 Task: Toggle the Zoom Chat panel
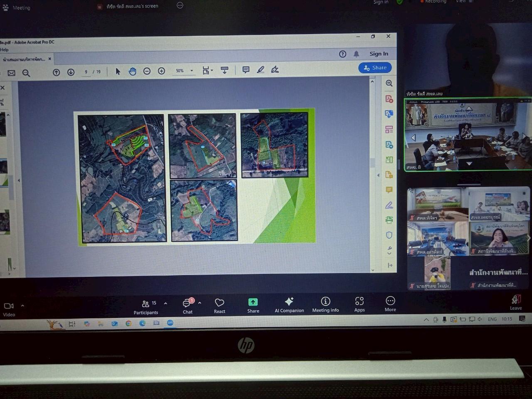(x=188, y=304)
